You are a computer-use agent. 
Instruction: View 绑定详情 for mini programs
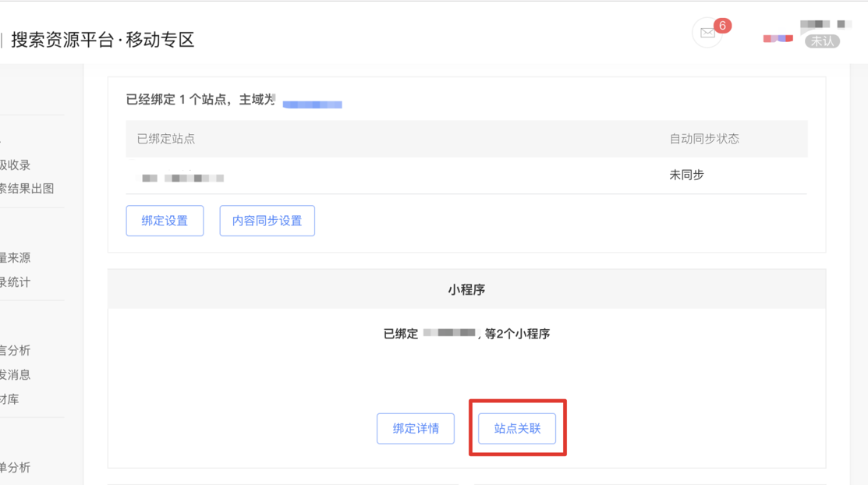click(416, 428)
